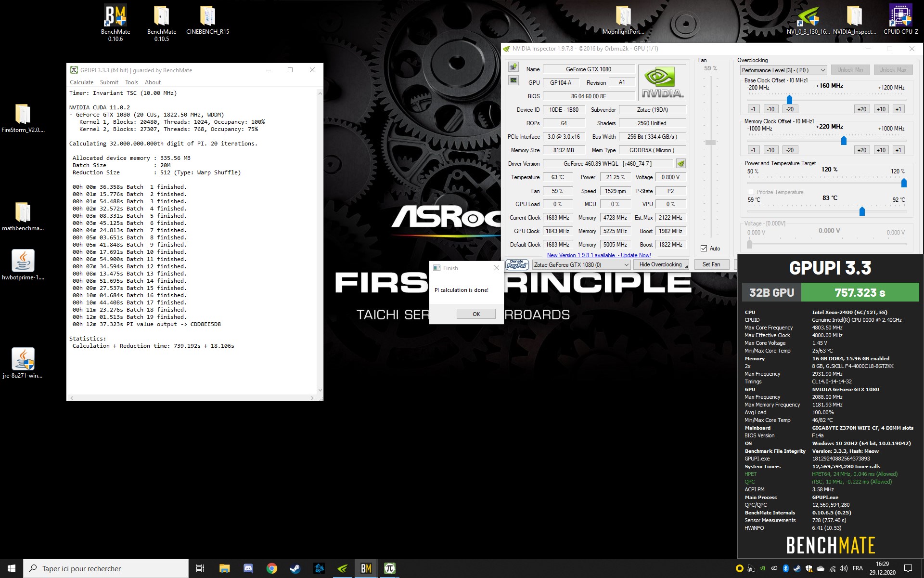This screenshot has height=578, width=924.
Task: Click Memory Clock Offset +10 button
Action: point(881,150)
